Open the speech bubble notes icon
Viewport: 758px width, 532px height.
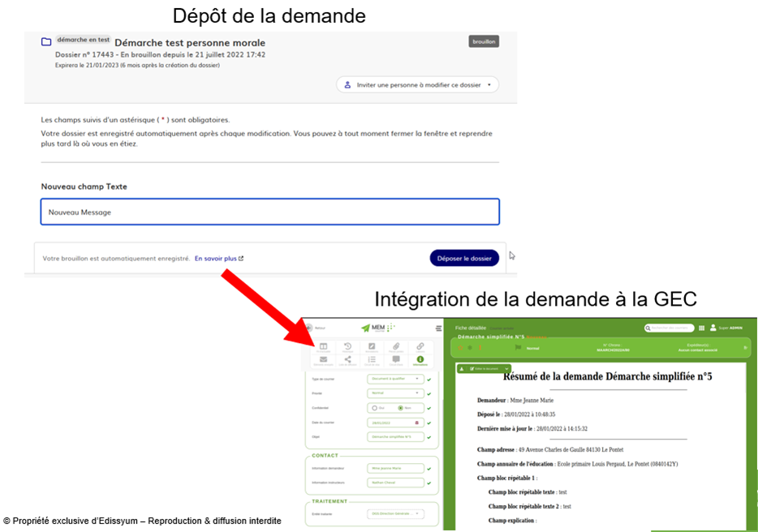click(x=396, y=360)
